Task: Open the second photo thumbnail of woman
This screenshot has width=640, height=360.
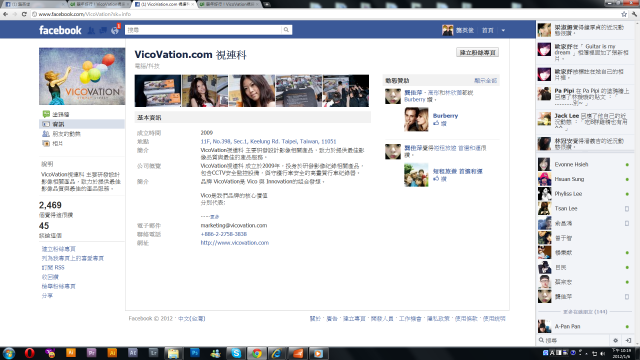Action: pos(205,91)
